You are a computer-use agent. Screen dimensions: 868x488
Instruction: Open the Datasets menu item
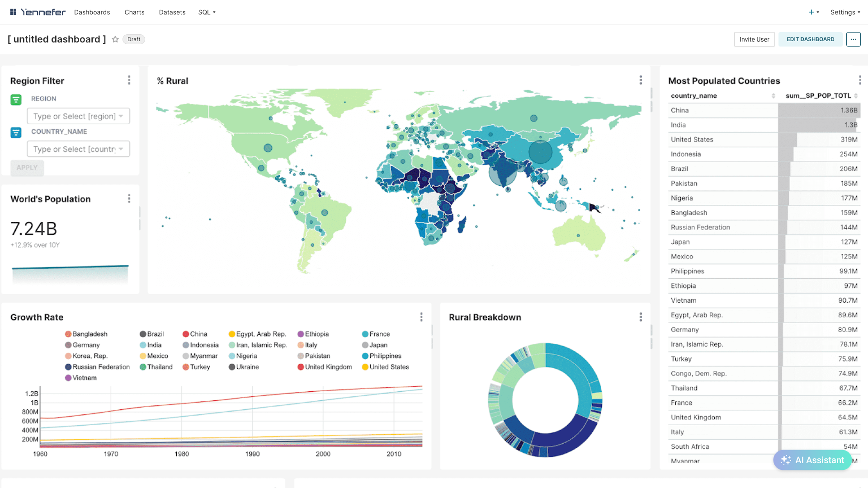(172, 12)
